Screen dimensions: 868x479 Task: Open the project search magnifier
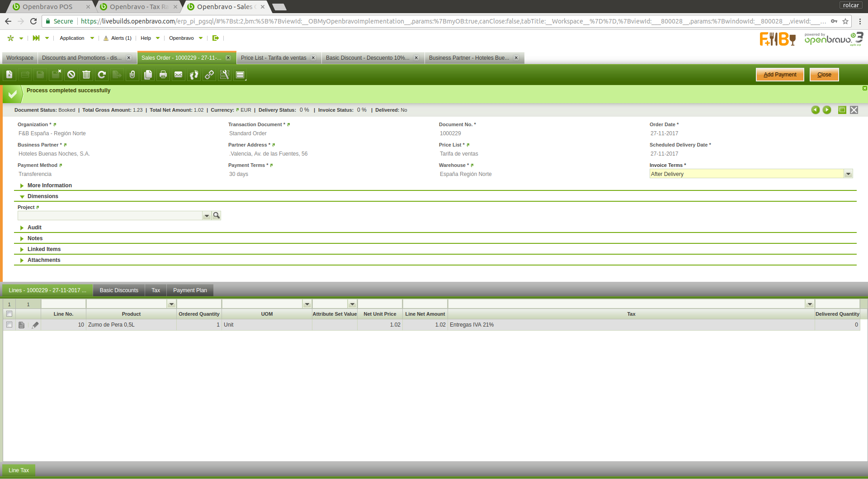[x=217, y=216]
